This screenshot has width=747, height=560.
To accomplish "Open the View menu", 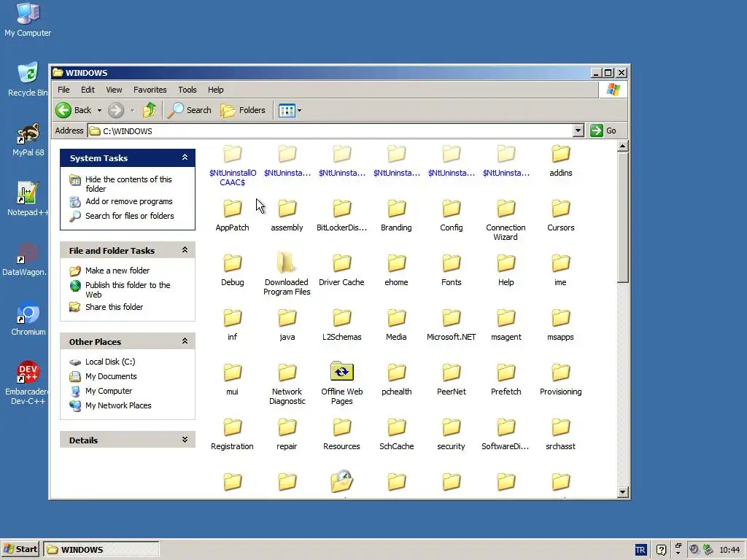I will (x=114, y=90).
